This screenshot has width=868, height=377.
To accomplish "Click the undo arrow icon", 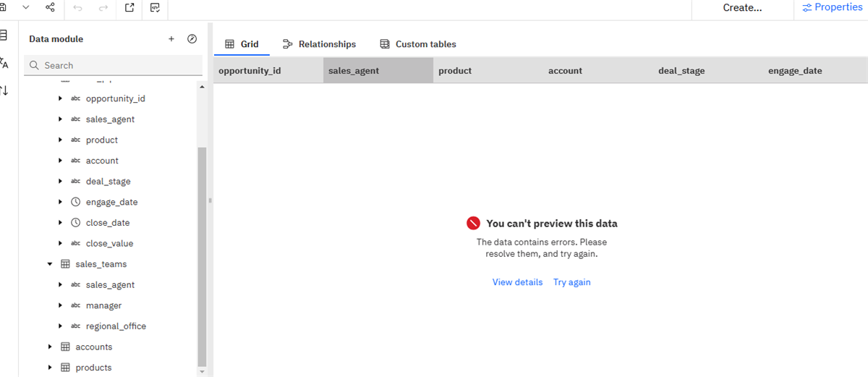I will (x=78, y=7).
